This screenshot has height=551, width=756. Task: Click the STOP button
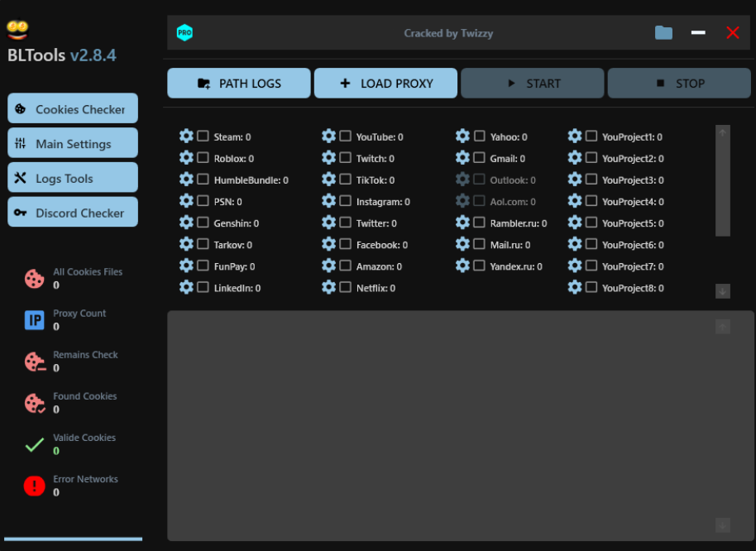click(x=679, y=83)
